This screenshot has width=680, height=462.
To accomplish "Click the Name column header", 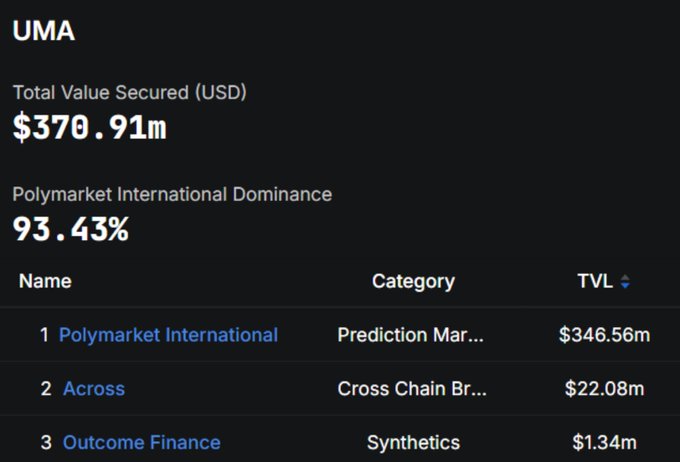I will coord(45,281).
